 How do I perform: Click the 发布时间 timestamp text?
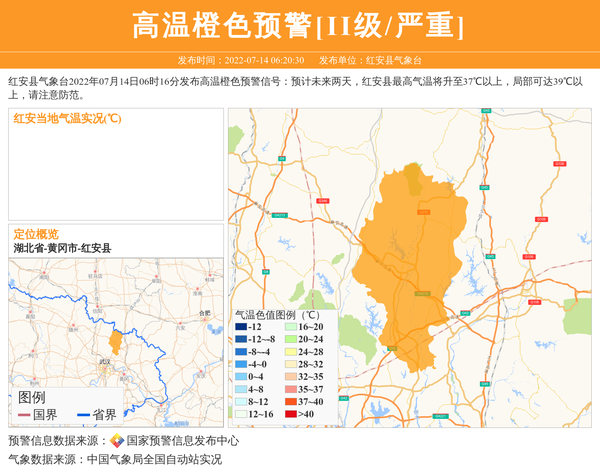click(240, 60)
